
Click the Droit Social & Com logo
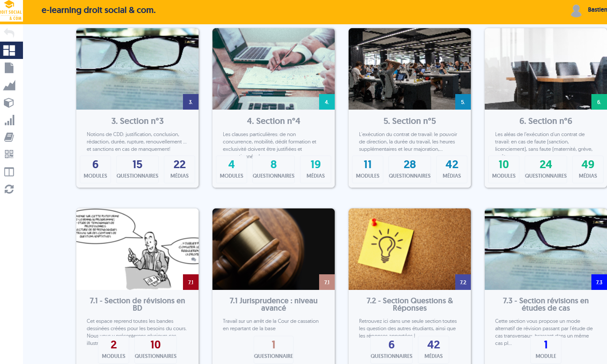11,11
